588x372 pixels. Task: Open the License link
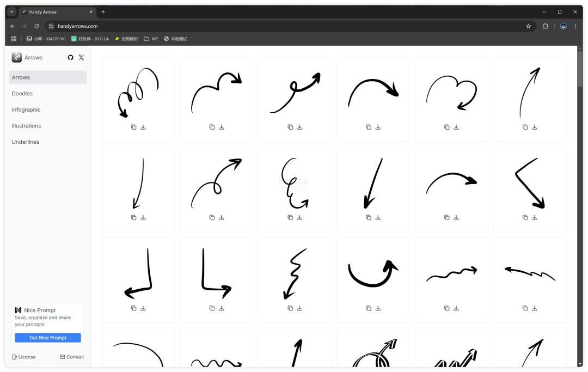click(x=24, y=357)
